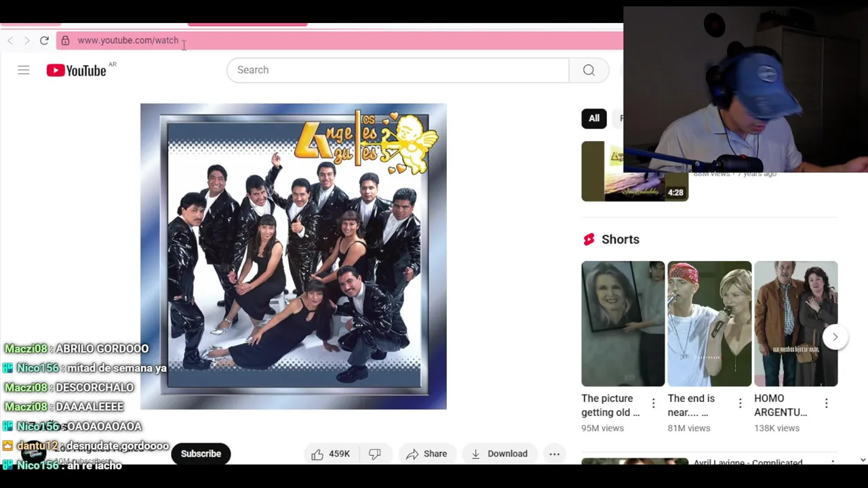Viewport: 868px width, 488px height.
Task: Click the '95M views' text
Action: click(602, 428)
